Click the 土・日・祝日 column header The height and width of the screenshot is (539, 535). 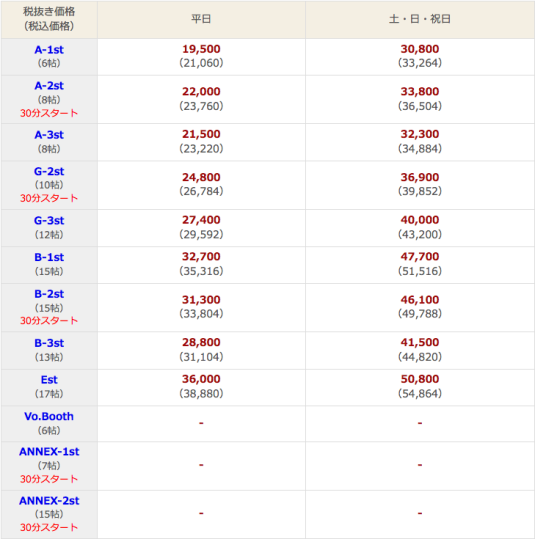(x=420, y=19)
